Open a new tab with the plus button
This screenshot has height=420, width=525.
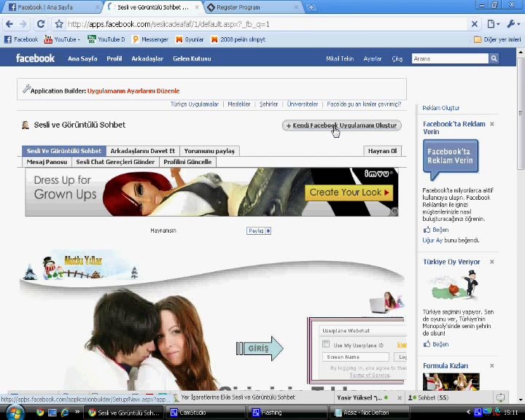point(311,7)
